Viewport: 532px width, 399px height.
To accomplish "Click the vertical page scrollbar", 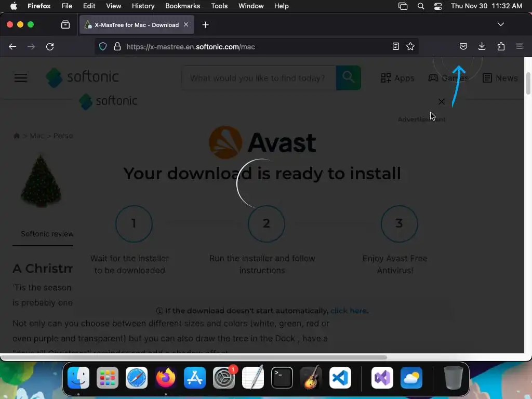I will 528,84.
